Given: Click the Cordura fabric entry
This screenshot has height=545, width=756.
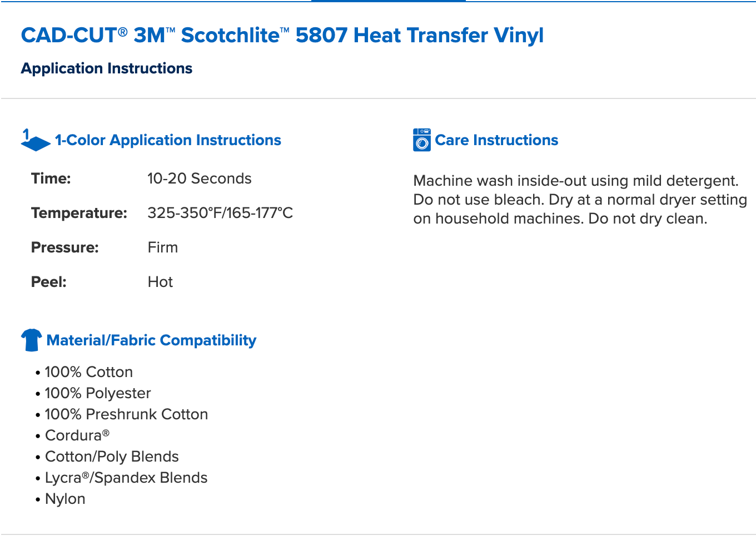Looking at the screenshot, I should pos(77,435).
